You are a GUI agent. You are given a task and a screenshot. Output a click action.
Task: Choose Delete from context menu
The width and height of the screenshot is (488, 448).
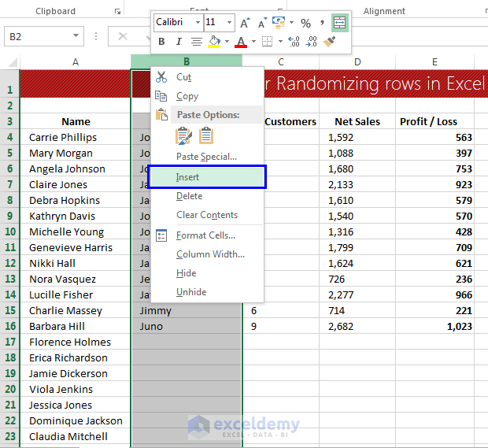click(207, 196)
